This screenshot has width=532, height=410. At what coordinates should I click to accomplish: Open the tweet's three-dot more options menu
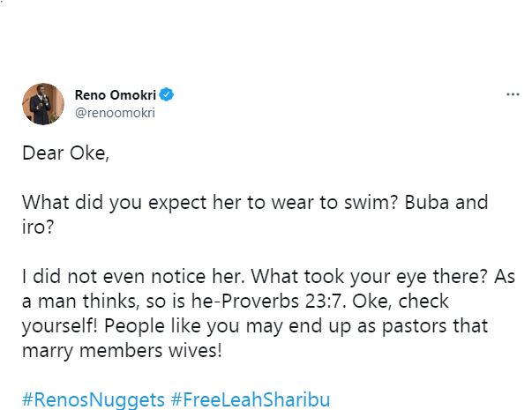512,93
